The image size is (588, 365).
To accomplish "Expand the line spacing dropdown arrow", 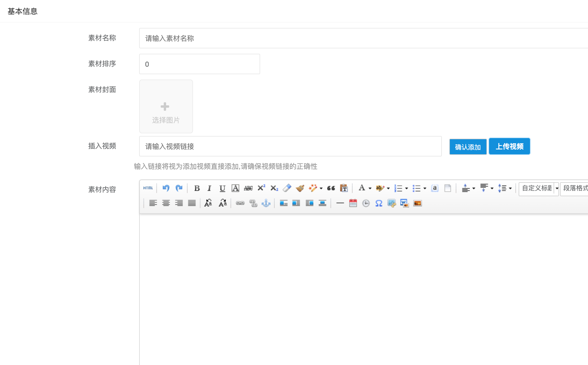I will [x=510, y=188].
